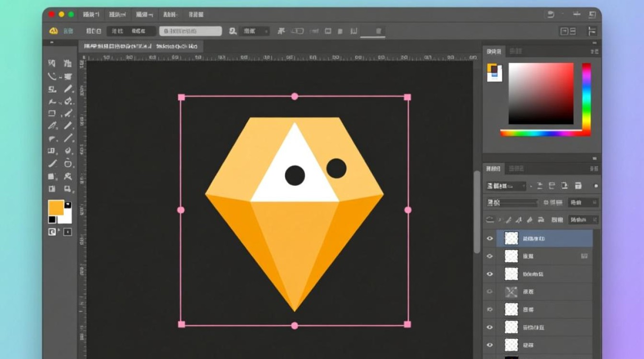Click the crossed-arrows thumbnail of the fourth layer
This screenshot has height=359, width=644.
click(x=512, y=292)
